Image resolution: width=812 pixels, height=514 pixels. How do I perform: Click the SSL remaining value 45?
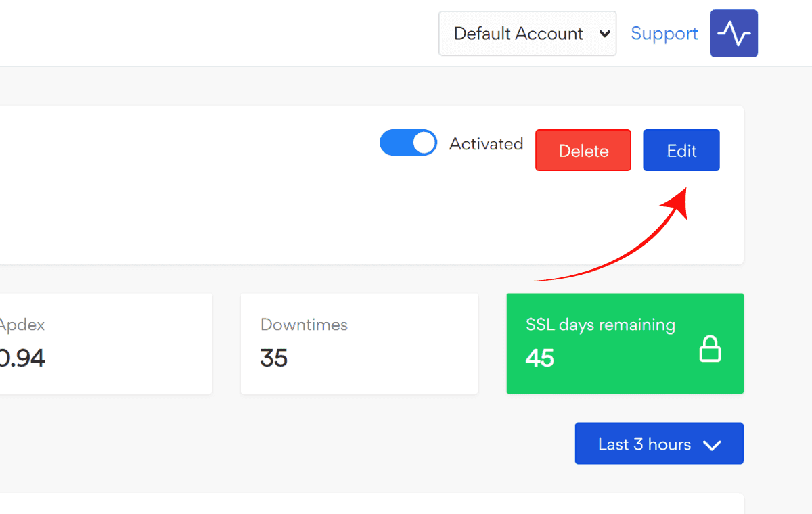tap(540, 358)
